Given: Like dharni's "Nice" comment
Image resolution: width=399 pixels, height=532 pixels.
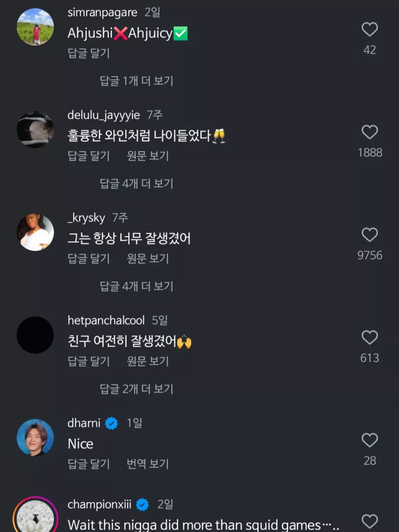Looking at the screenshot, I should point(369,440).
